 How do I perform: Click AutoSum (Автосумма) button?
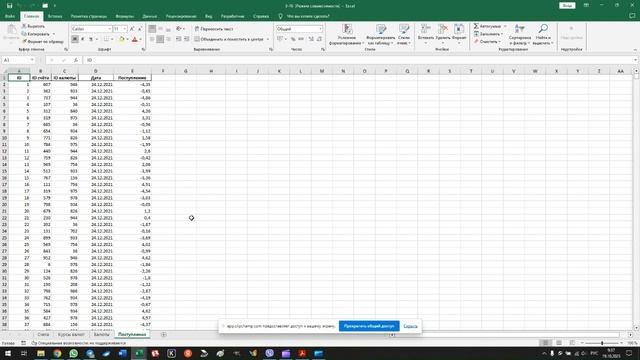(x=487, y=26)
